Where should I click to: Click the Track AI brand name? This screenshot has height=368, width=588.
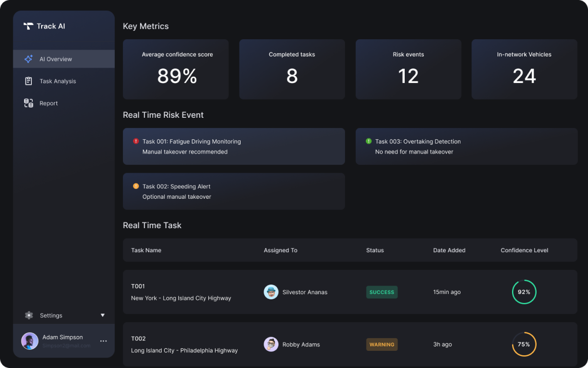point(51,26)
